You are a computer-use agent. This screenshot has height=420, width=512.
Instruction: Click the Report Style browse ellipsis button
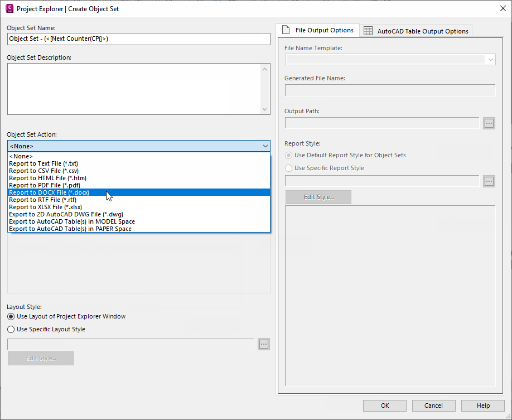click(489, 181)
